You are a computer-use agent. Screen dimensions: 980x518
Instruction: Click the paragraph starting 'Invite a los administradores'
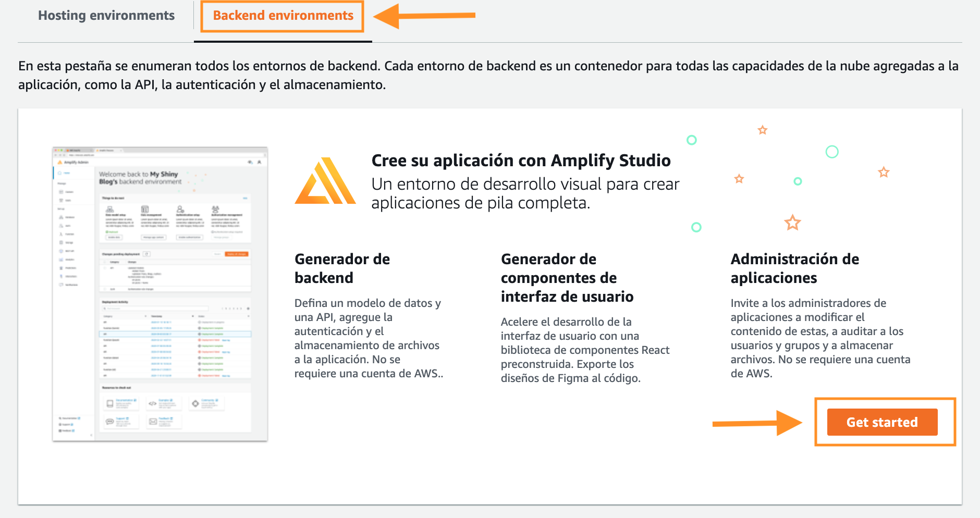point(820,338)
